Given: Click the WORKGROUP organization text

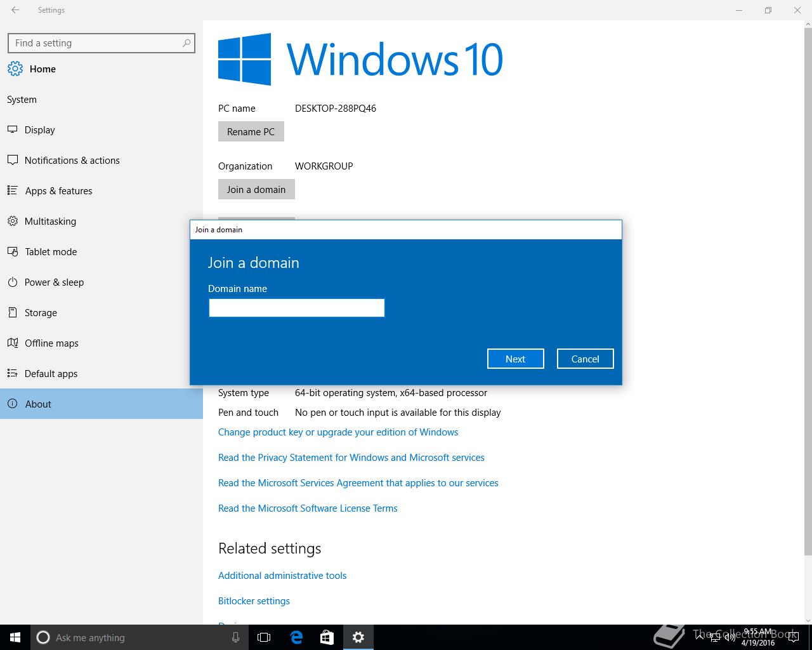Looking at the screenshot, I should click(324, 166).
